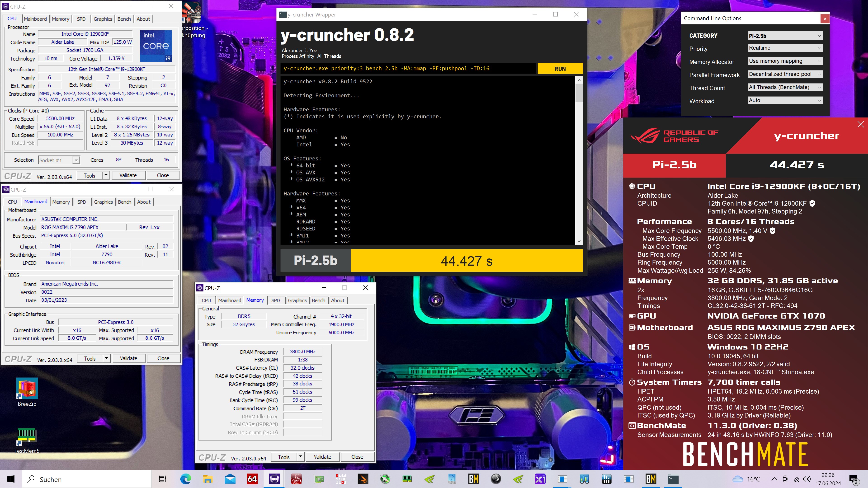This screenshot has height=488, width=868.
Task: Open the green memory stick taskbar icon
Action: 407,479
